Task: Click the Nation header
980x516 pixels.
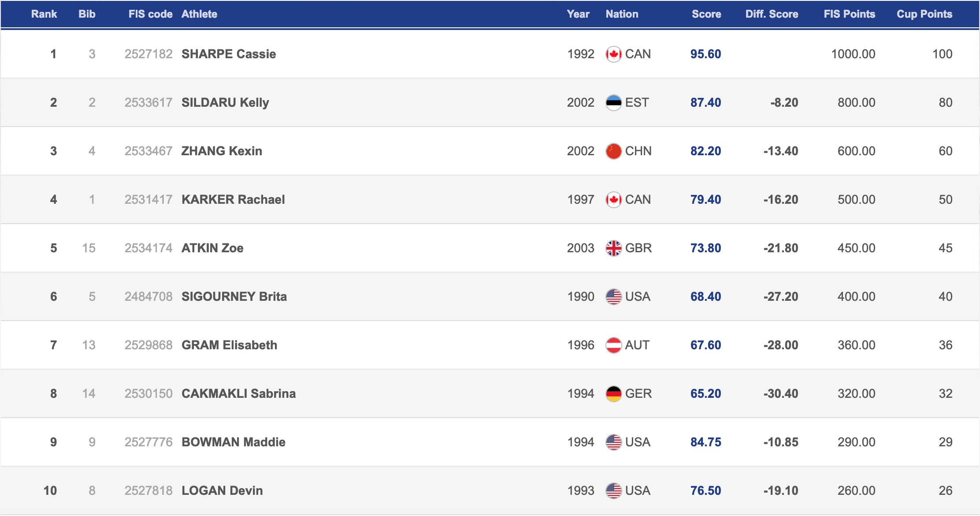Action: tap(622, 14)
